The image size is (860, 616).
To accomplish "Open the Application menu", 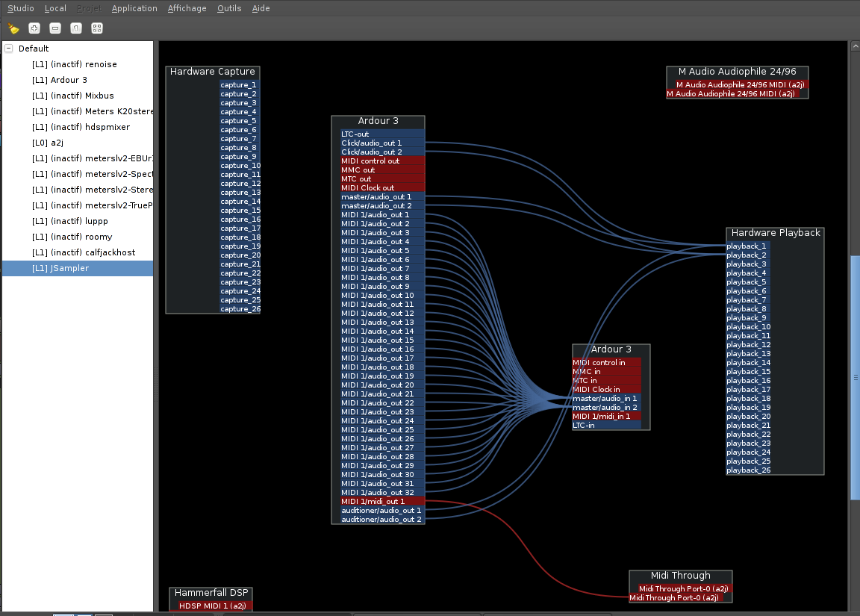I will click(134, 8).
